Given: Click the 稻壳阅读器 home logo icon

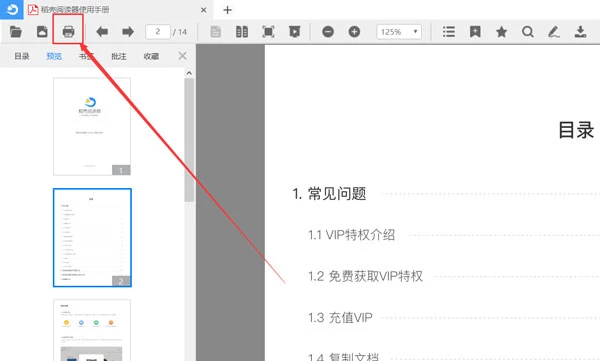Looking at the screenshot, I should tap(12, 10).
